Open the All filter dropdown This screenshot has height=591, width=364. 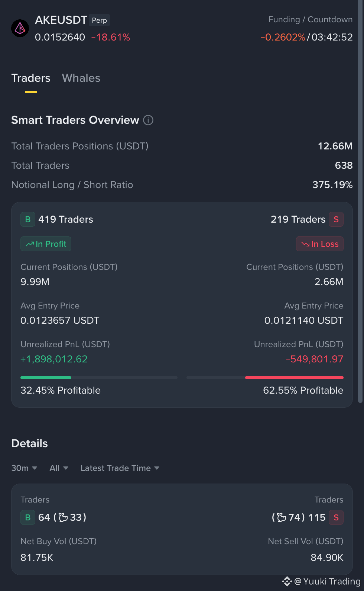[x=59, y=468]
